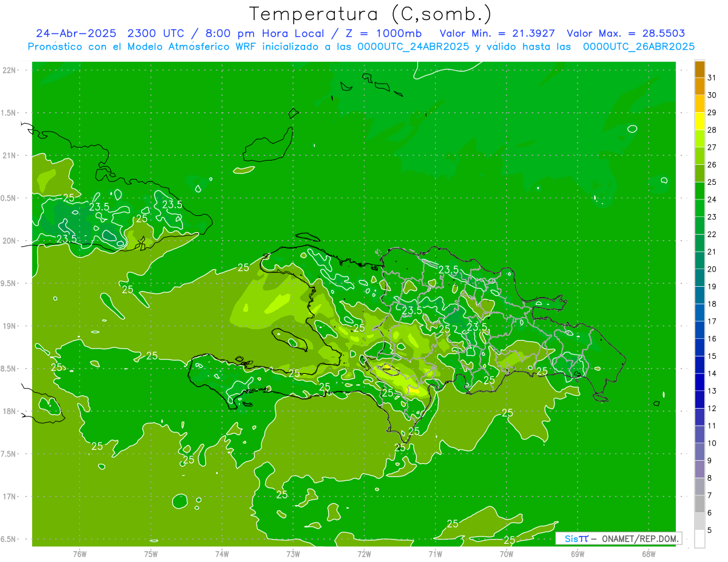Image resolution: width=728 pixels, height=562 pixels.
Task: Pick the purple legend swatch between 9 and 10
Action: point(699,452)
